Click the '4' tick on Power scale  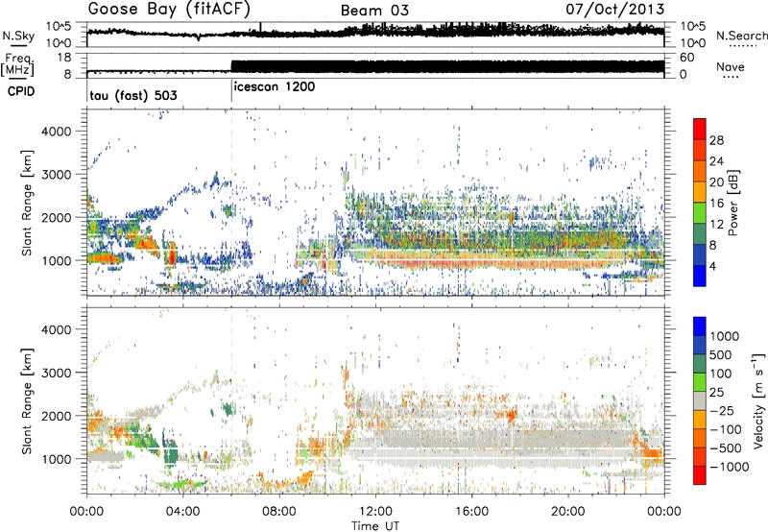click(x=712, y=267)
